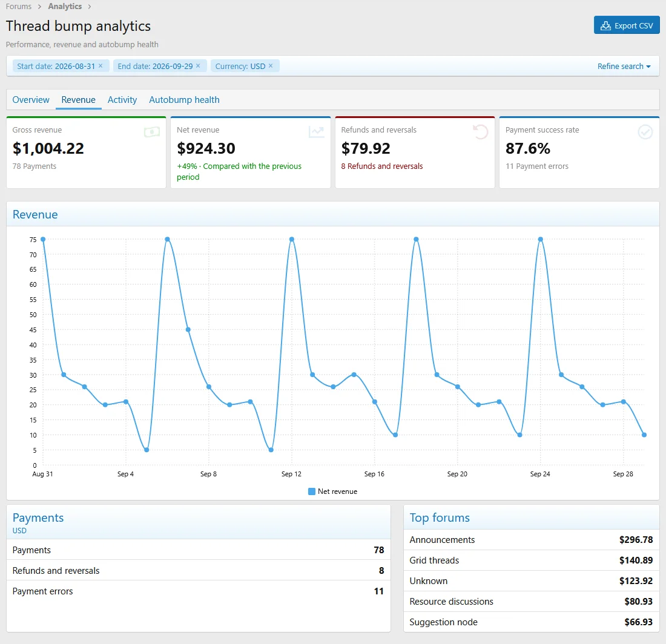This screenshot has width=666, height=644.
Task: Click the Sep 12 peak data point
Action: 292,240
